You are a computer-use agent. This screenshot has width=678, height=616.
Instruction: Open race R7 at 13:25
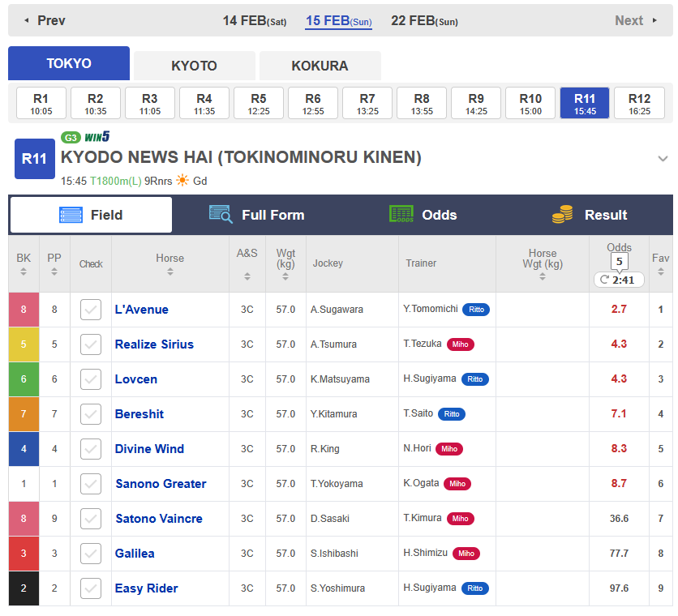pyautogui.click(x=367, y=103)
